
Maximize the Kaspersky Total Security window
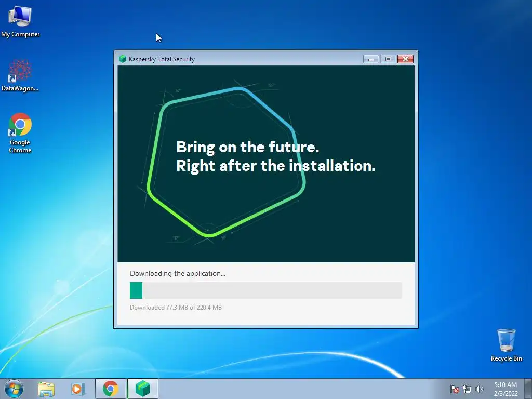point(388,59)
